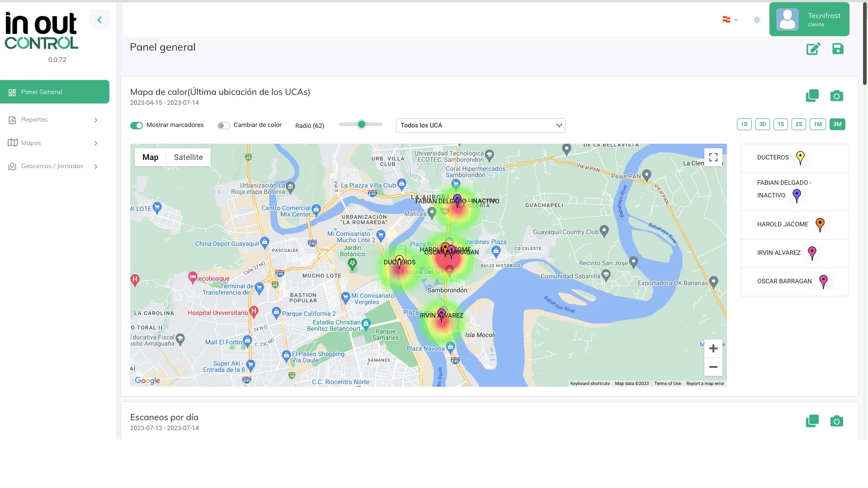Take a heat map camera snapshot
Viewport: 868px width, 488px height.
(837, 96)
